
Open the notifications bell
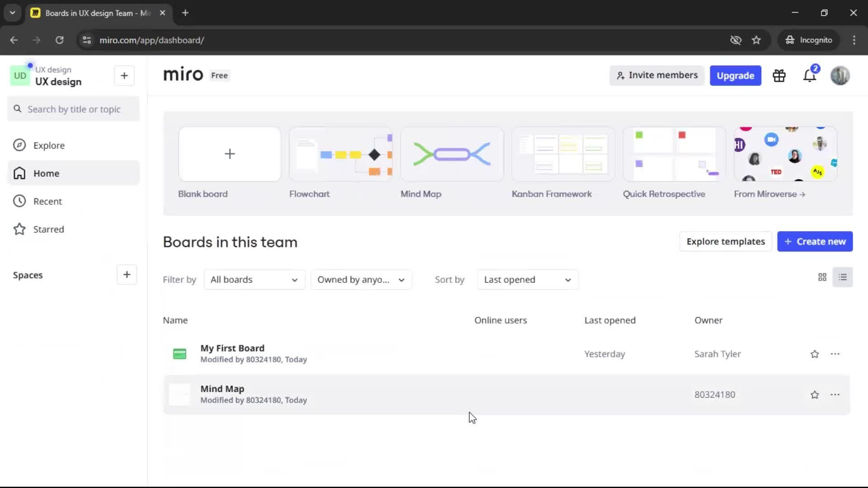[810, 75]
